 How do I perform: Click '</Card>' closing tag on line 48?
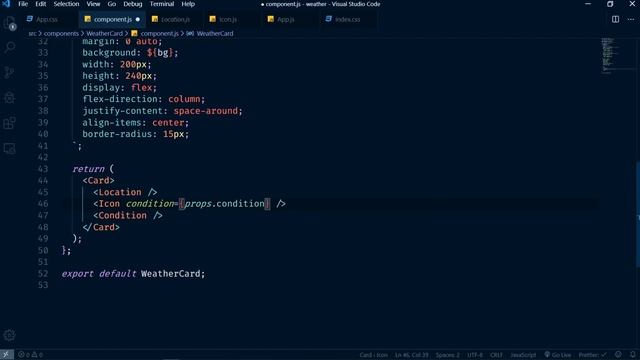click(101, 227)
